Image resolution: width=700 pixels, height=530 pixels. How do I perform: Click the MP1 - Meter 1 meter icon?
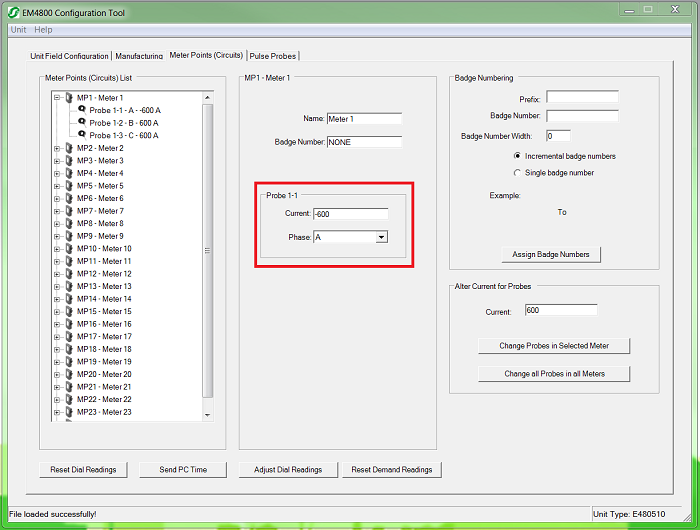[x=69, y=97]
